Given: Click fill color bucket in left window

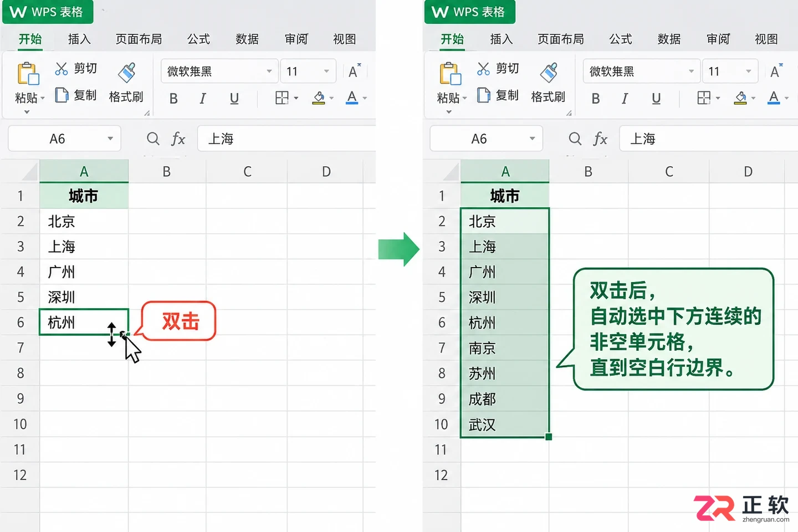Looking at the screenshot, I should pyautogui.click(x=319, y=98).
